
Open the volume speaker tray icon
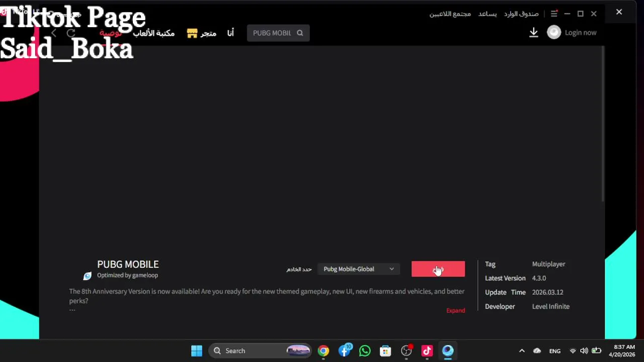(584, 351)
